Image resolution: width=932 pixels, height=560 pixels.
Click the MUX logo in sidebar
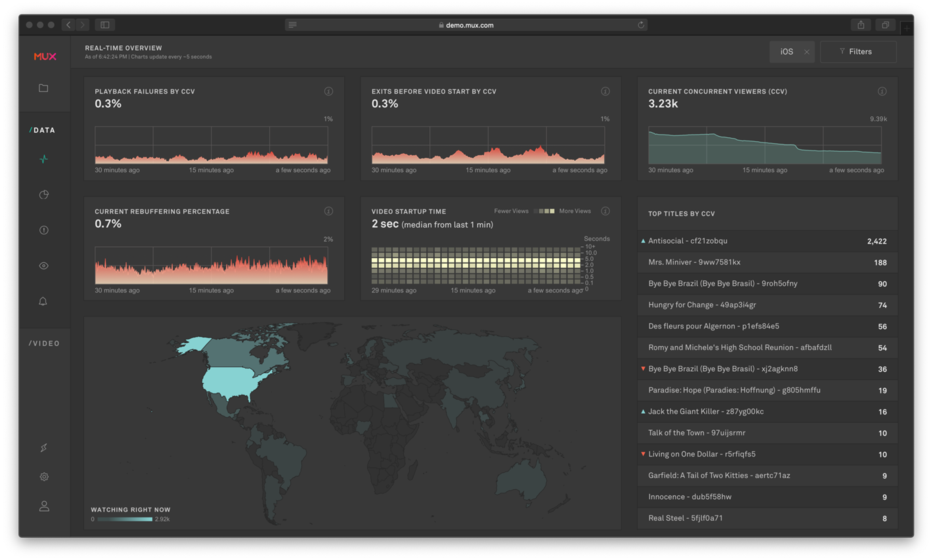[45, 57]
